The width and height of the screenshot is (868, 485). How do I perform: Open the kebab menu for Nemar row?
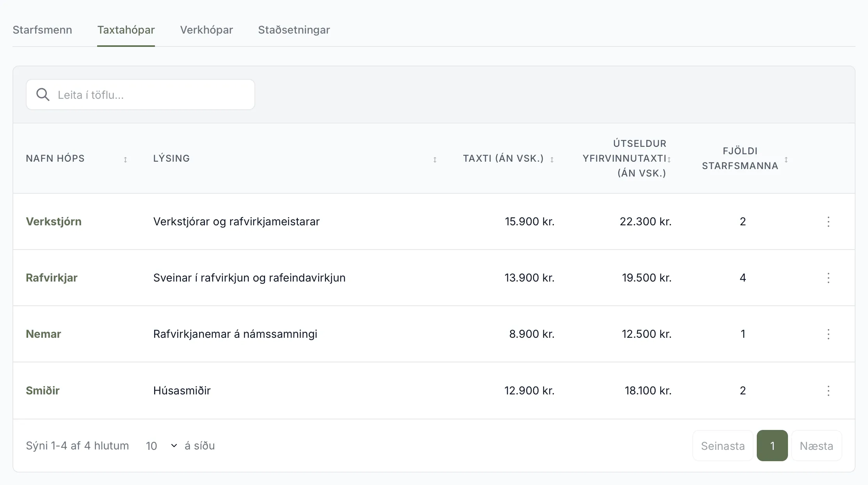coord(828,334)
